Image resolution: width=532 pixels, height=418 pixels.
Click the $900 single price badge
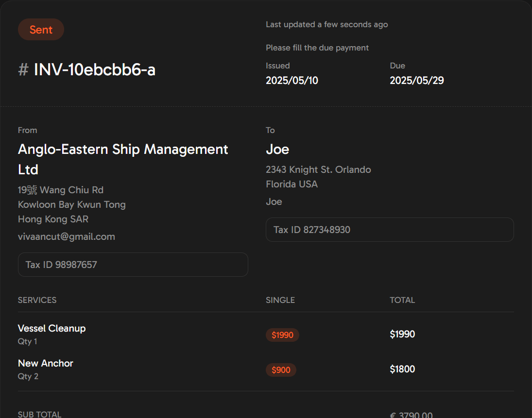click(281, 370)
